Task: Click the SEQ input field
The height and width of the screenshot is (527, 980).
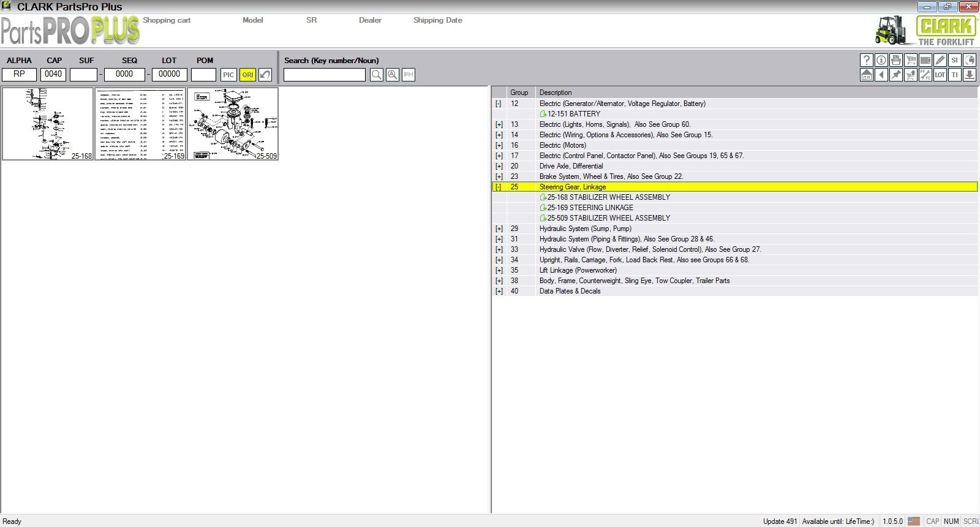Action: coord(124,74)
